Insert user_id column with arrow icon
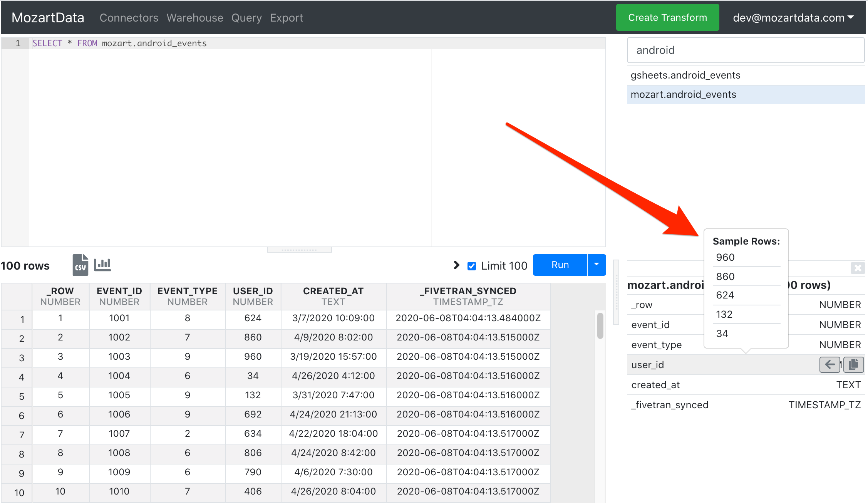Image resolution: width=868 pixels, height=503 pixels. (x=830, y=364)
